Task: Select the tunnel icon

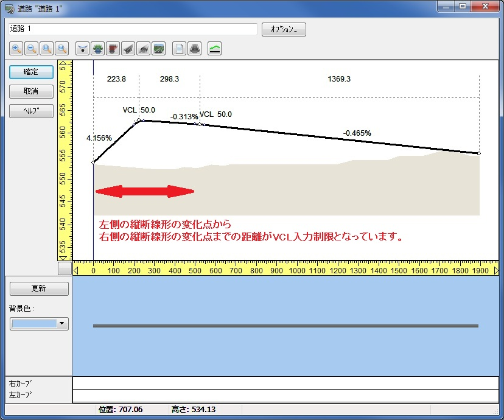Action: (144, 49)
